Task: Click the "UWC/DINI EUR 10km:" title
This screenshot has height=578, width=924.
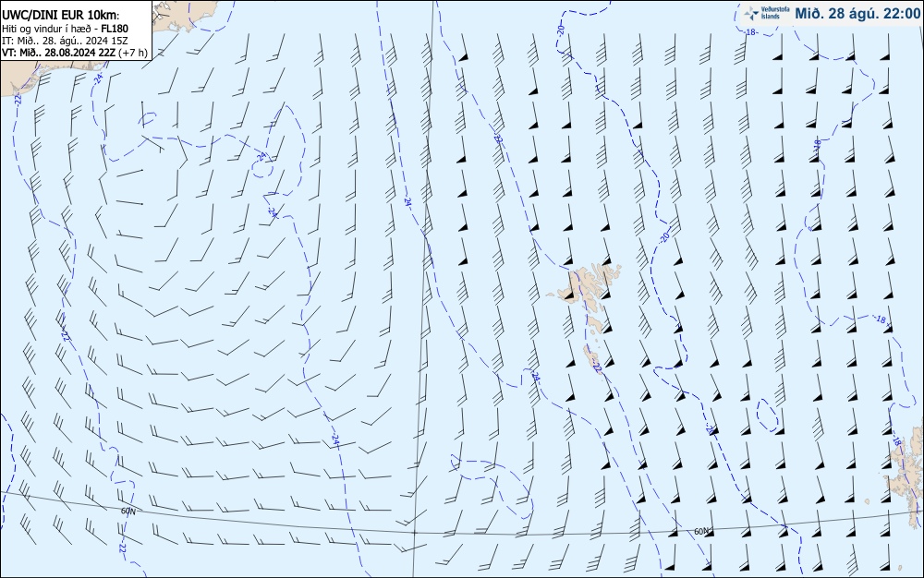Action: point(61,16)
